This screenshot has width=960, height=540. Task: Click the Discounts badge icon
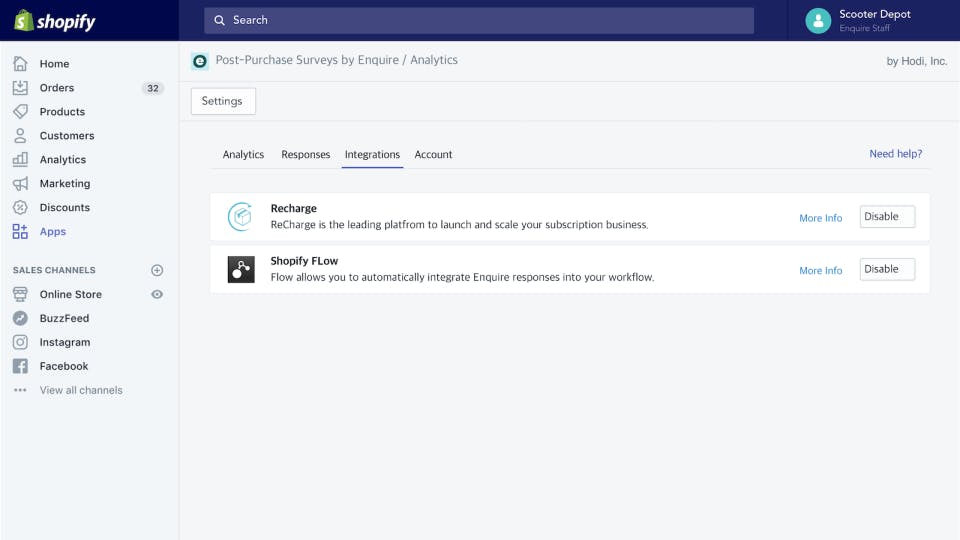pyautogui.click(x=20, y=208)
